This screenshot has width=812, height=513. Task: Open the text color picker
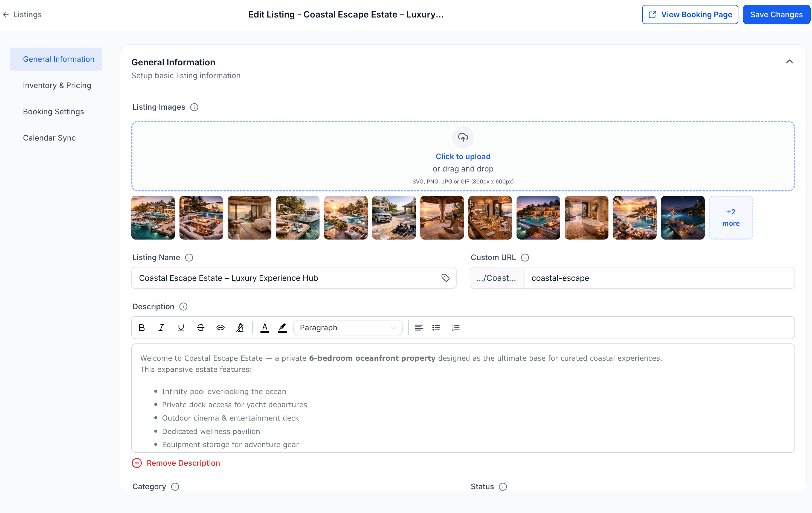pyautogui.click(x=265, y=328)
